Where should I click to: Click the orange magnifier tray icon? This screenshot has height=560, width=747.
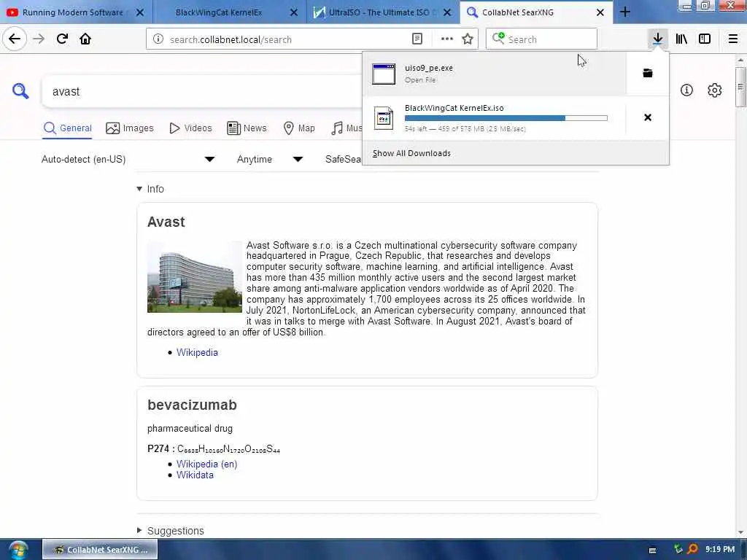[693, 549]
